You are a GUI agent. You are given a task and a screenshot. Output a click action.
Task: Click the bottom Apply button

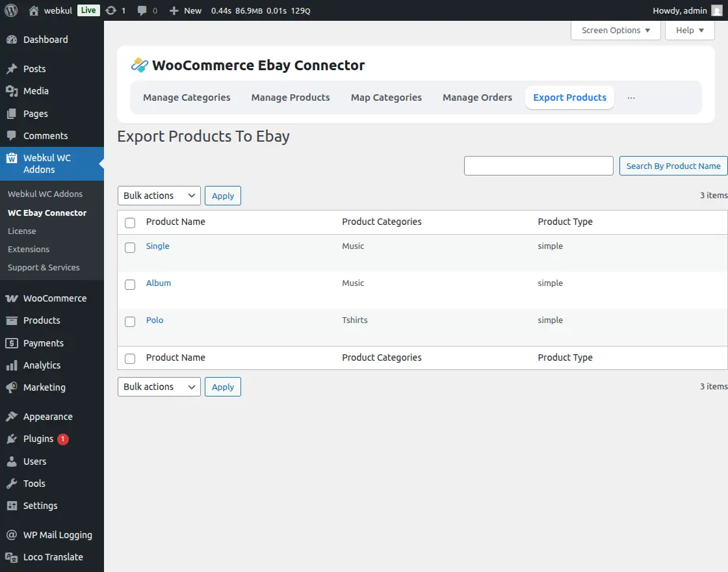click(223, 387)
